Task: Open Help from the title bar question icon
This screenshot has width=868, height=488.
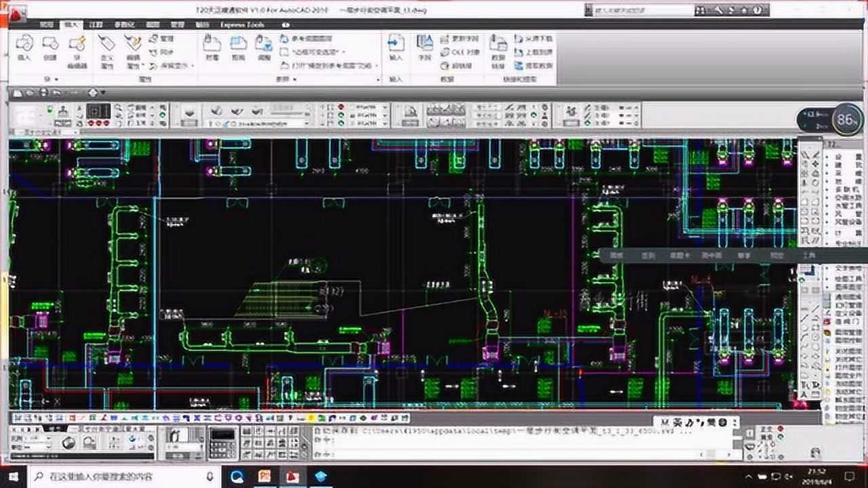Action: [x=758, y=10]
